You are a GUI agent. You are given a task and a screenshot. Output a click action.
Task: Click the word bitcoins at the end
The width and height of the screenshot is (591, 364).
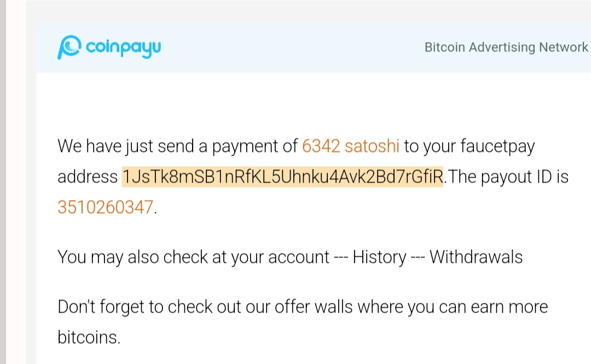89,337
